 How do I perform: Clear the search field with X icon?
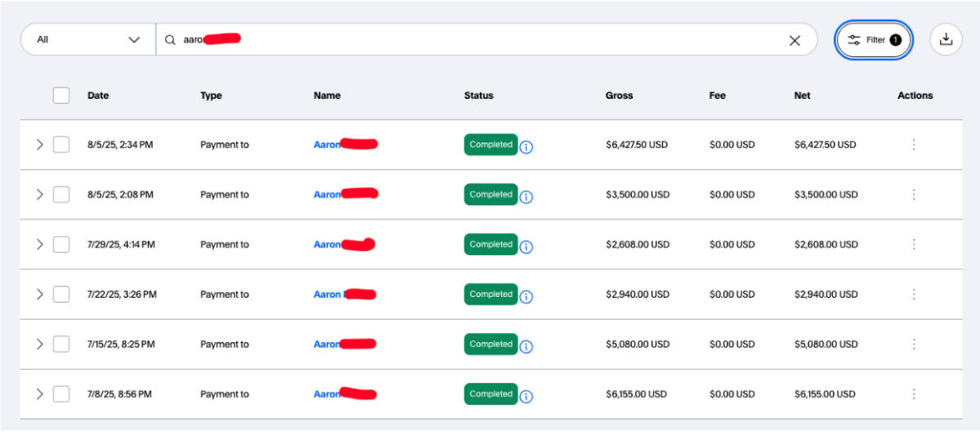click(x=794, y=40)
